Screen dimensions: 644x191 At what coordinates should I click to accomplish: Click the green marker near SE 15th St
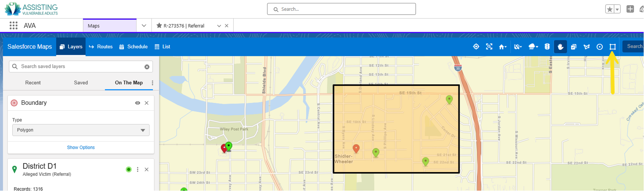click(449, 99)
